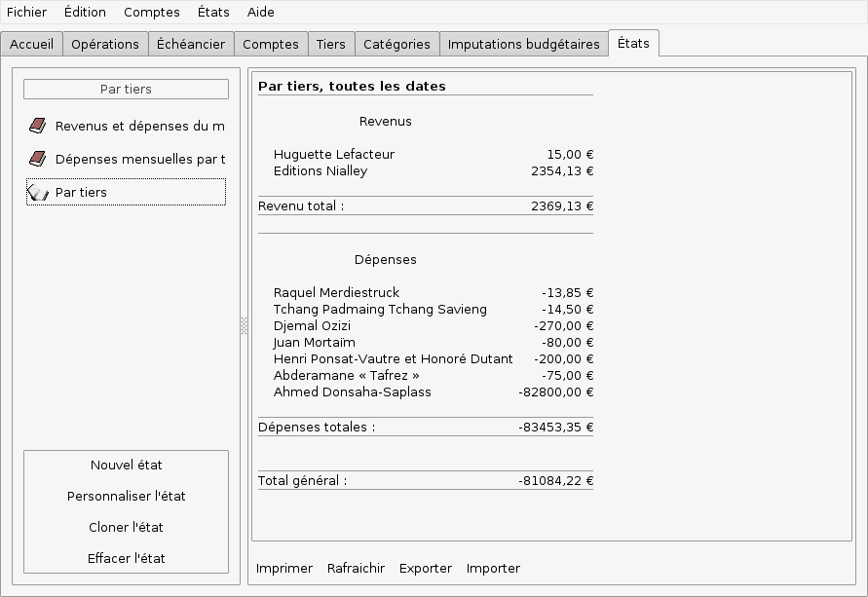Select the Imputations budgétaires tab
This screenshot has width=868, height=597.
[523, 44]
